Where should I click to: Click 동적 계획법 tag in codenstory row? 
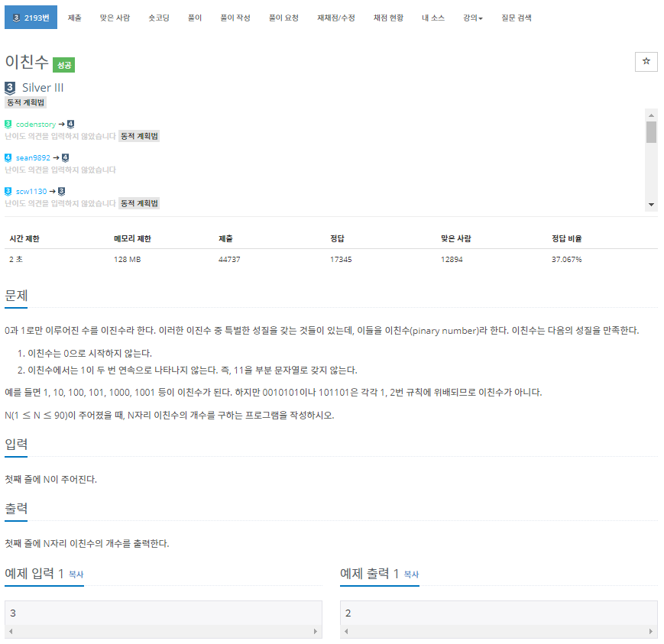pyautogui.click(x=139, y=136)
